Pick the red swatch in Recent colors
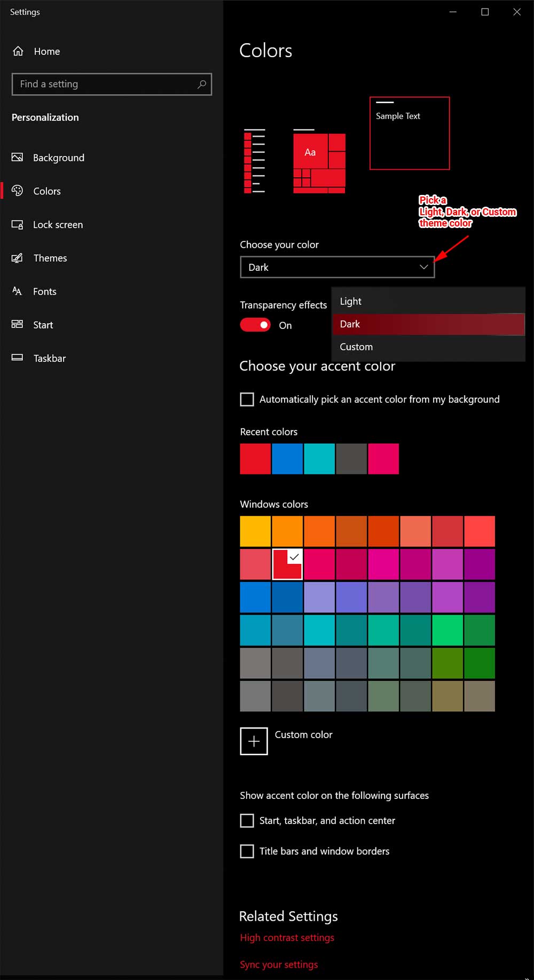Viewport: 534px width, 980px height. 255,459
